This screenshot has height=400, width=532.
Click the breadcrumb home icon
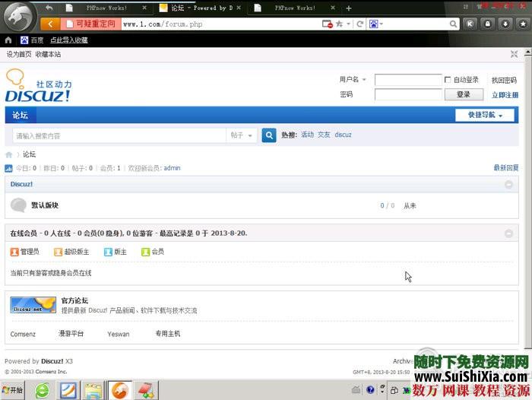point(9,154)
